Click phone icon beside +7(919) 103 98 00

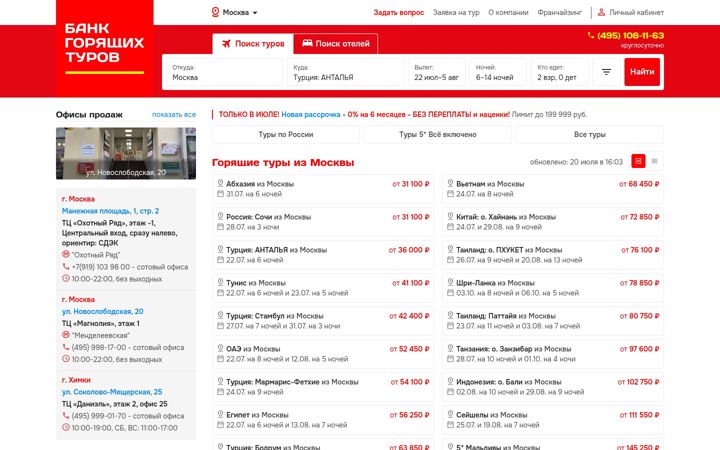click(x=66, y=266)
